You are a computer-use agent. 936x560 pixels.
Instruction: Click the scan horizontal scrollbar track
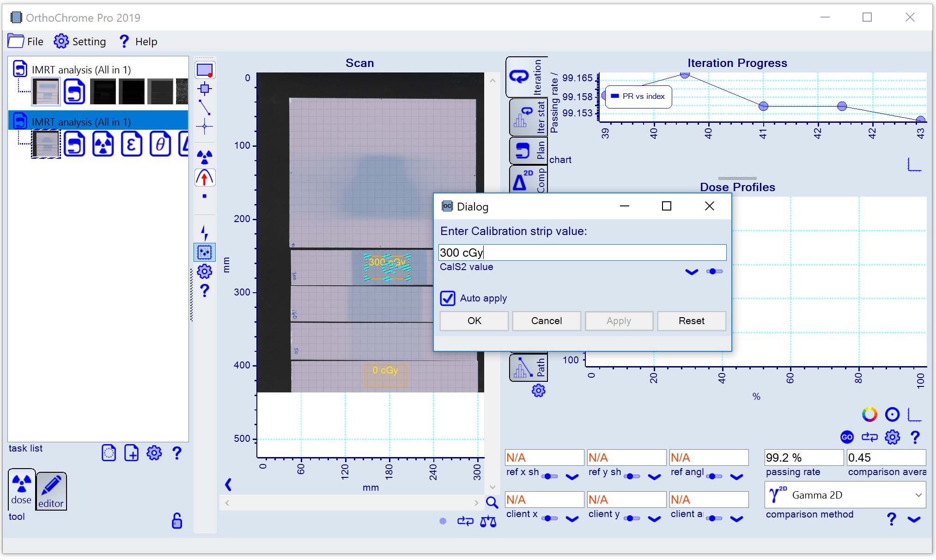click(x=351, y=503)
